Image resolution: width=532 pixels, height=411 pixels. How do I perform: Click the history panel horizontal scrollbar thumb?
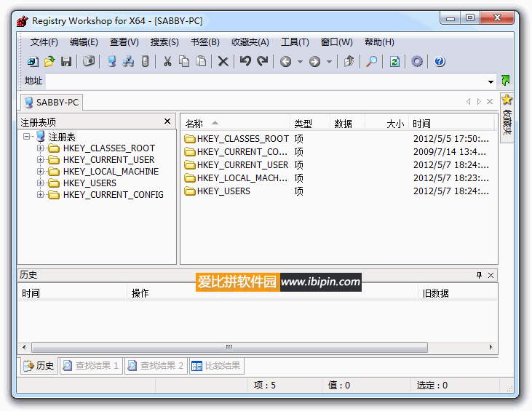pos(230,347)
